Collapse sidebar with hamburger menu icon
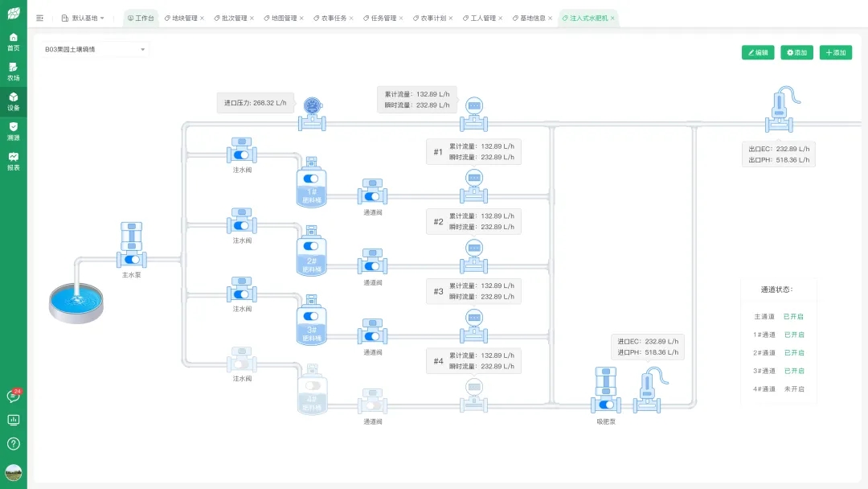This screenshot has height=489, width=868. [x=40, y=18]
